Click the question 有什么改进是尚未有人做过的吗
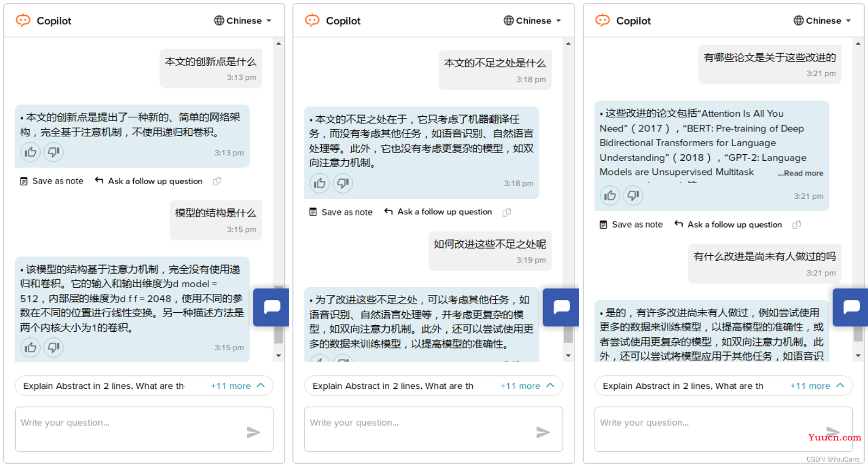 (764, 256)
